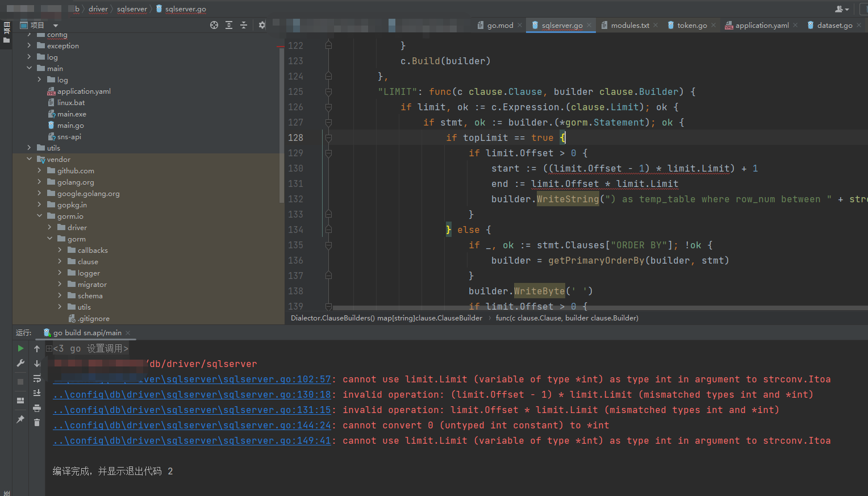Click the trash icon to clear console output
The image size is (868, 496).
37,422
